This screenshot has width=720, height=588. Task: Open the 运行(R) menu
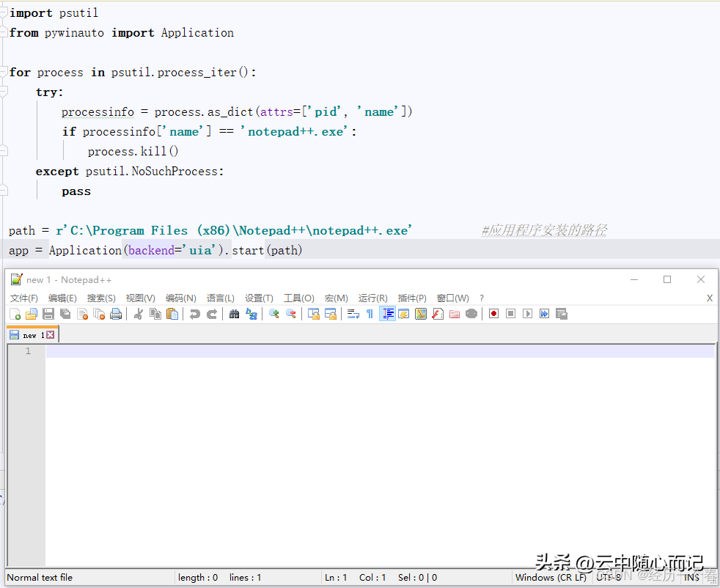(373, 298)
